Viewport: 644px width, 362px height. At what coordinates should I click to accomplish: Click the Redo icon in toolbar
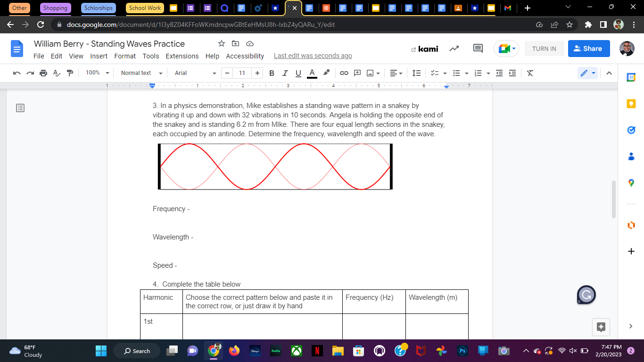(x=30, y=73)
